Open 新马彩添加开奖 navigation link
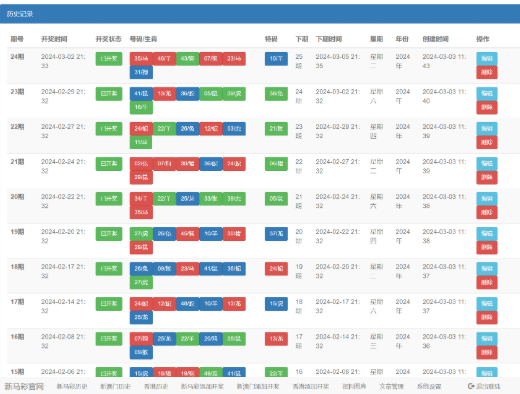The height and width of the screenshot is (394, 520). tap(202, 386)
